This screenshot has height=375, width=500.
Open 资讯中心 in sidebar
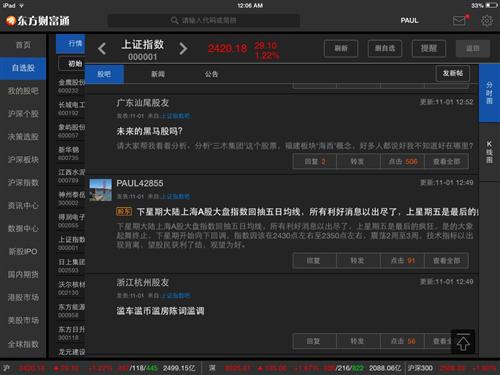[23, 206]
